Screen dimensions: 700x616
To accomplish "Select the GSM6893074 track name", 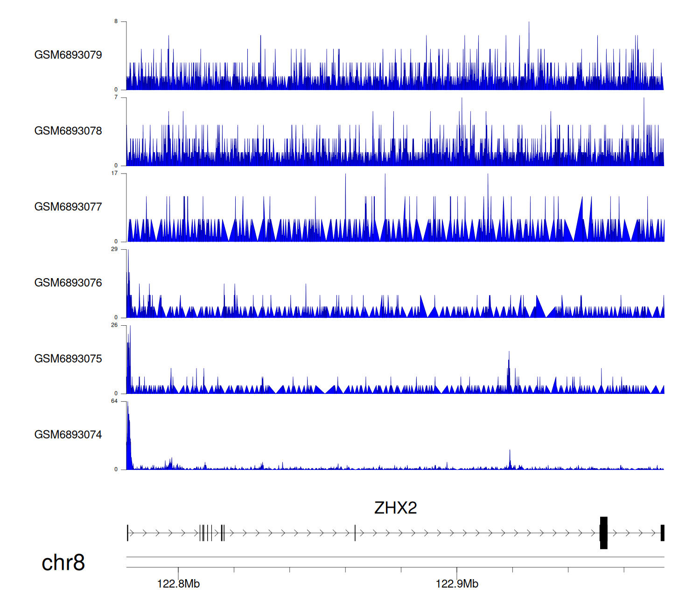I will (68, 435).
